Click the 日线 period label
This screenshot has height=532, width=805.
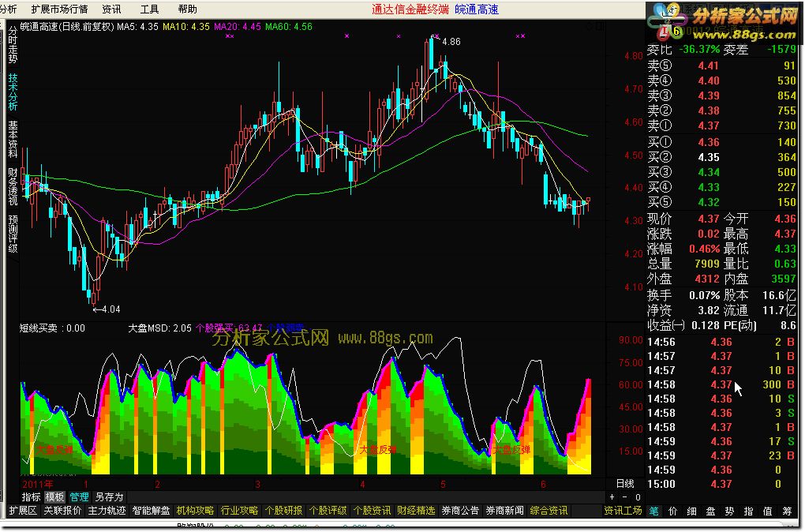[625, 484]
